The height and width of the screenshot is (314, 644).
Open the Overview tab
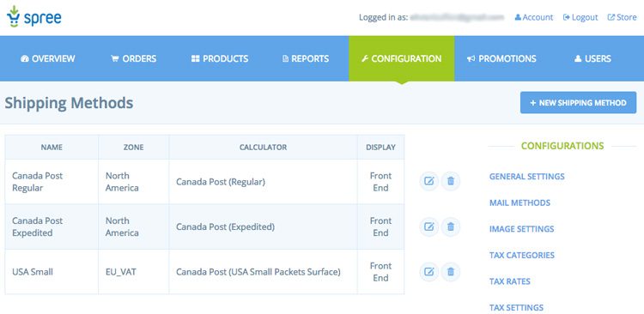tap(47, 58)
